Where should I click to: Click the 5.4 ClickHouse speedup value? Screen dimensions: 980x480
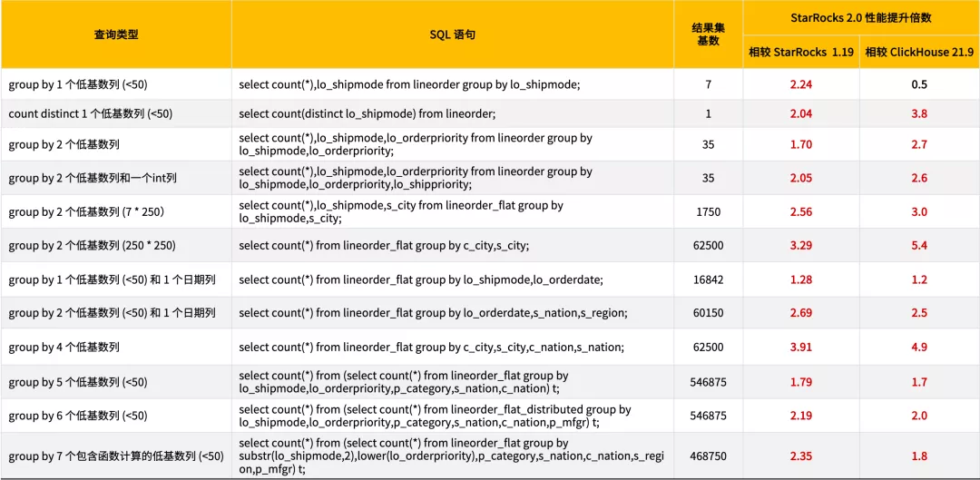918,245
